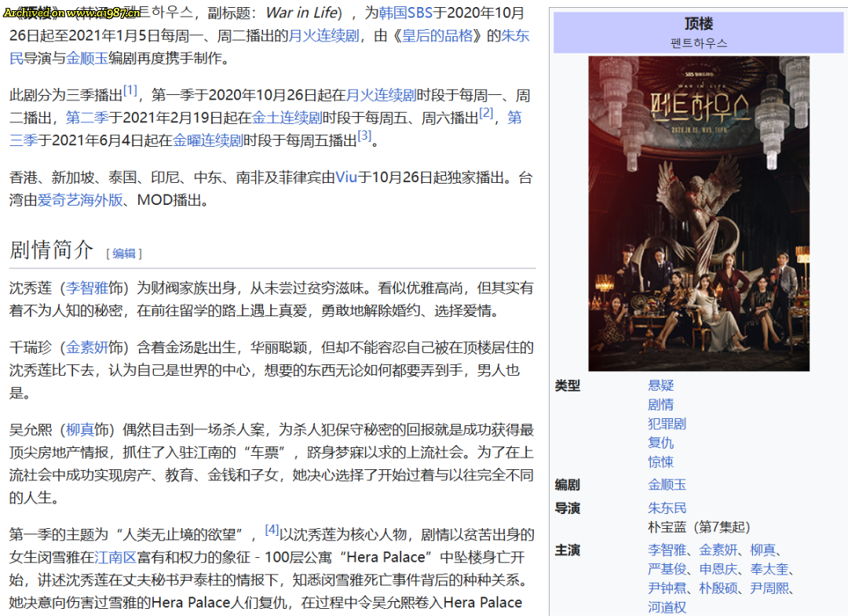Image resolution: width=848 pixels, height=616 pixels.
Task: Open the 奉太奎 cast link
Action: pyautogui.click(x=769, y=569)
